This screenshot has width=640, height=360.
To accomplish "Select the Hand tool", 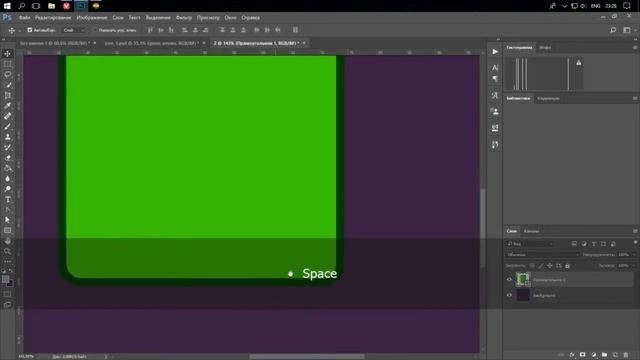I will (7, 241).
